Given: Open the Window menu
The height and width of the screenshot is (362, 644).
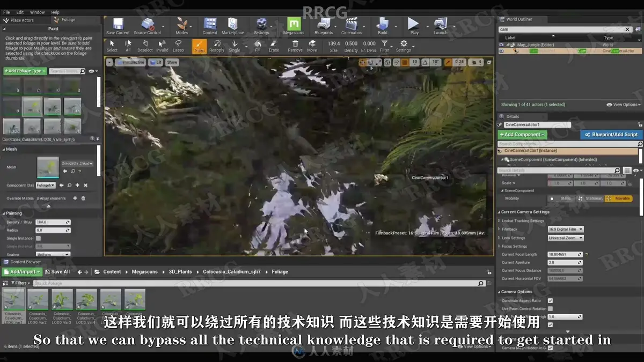Looking at the screenshot, I should point(37,12).
